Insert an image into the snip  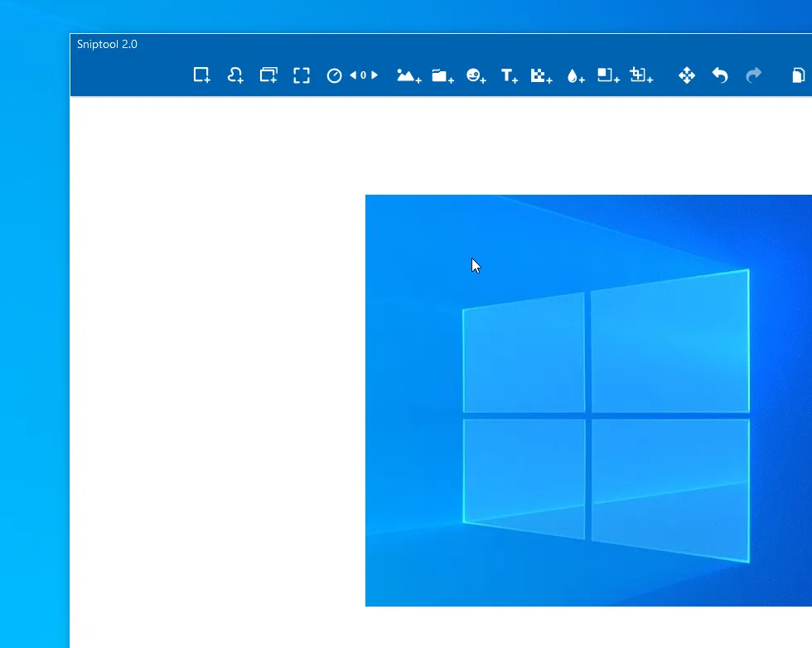click(408, 75)
